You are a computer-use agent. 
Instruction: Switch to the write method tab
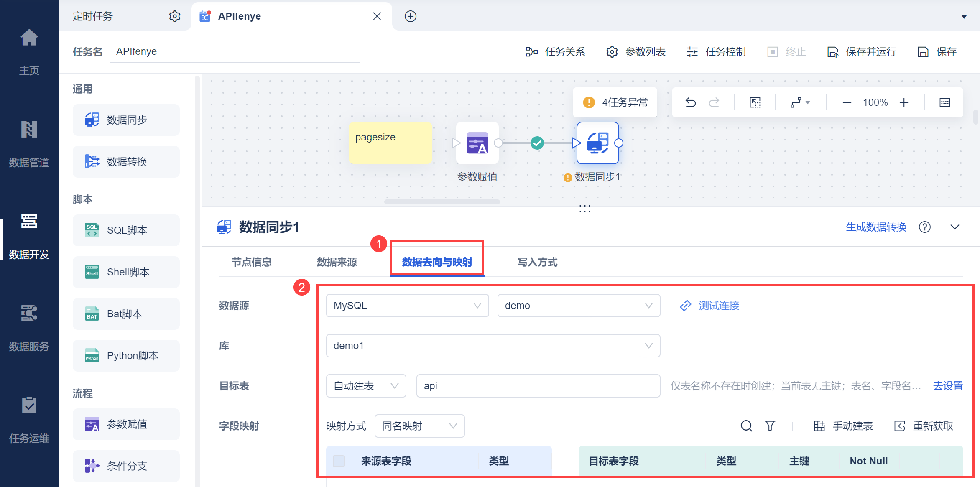point(537,262)
